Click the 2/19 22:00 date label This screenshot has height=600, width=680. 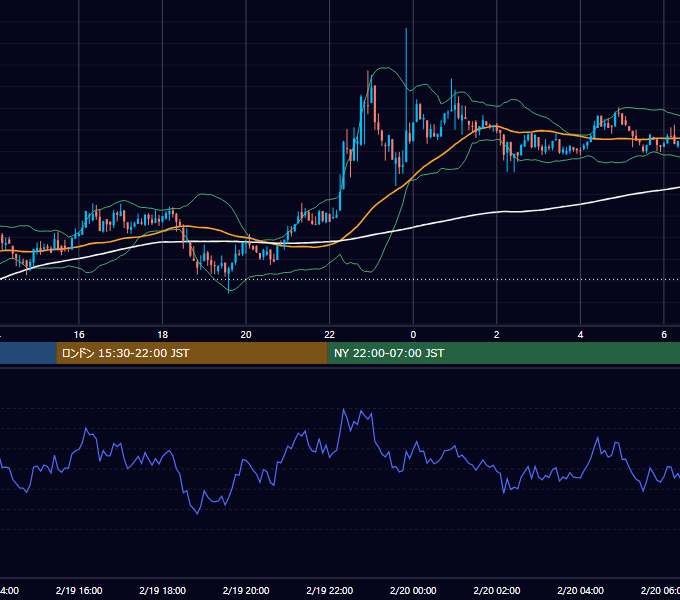coord(330,590)
